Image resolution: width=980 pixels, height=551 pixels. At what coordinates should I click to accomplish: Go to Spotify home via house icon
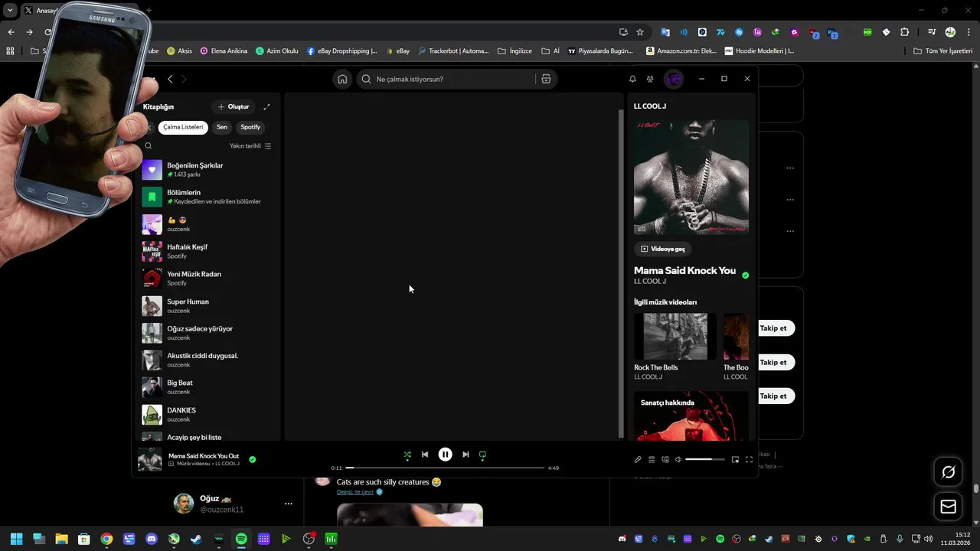[x=342, y=79]
